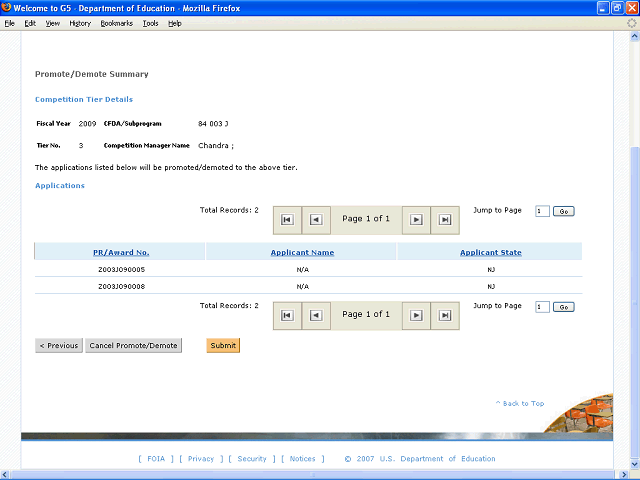640x480 pixels.
Task: Click Fiscal Year value 2009
Action: (x=87, y=124)
